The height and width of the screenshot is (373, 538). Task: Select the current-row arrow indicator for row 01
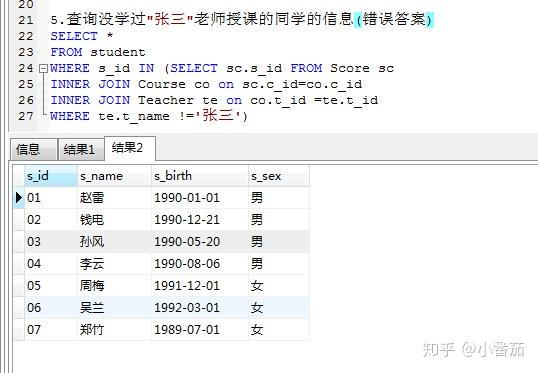pos(19,198)
